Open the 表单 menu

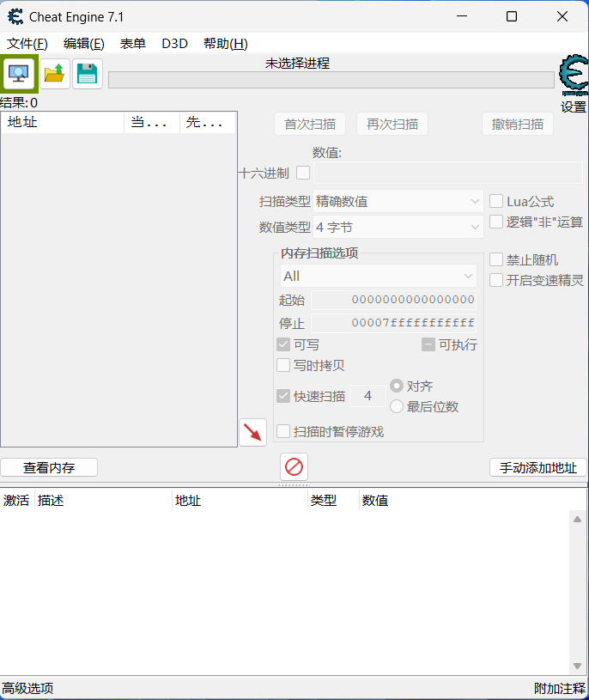(133, 44)
